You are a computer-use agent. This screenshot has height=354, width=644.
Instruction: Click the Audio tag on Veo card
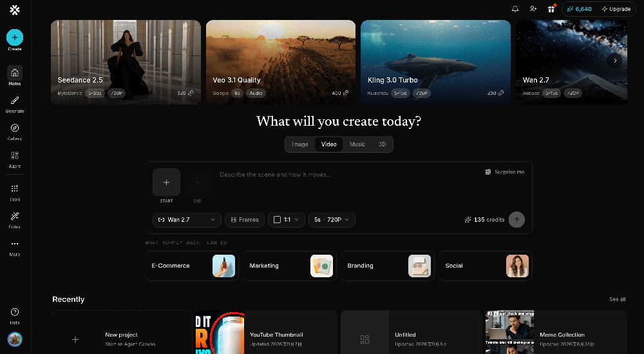[x=256, y=93]
